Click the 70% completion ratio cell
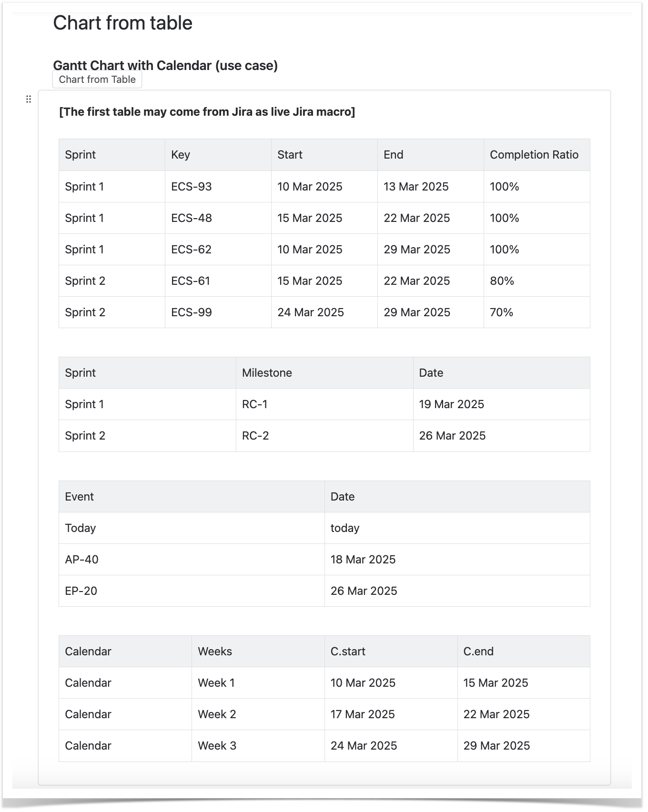648x812 pixels. (501, 312)
